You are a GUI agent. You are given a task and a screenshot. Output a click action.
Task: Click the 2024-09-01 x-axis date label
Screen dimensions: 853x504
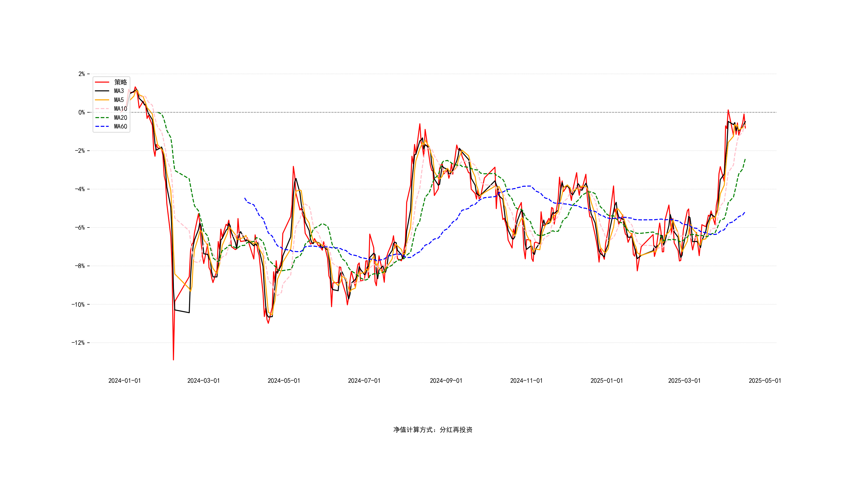[446, 381]
